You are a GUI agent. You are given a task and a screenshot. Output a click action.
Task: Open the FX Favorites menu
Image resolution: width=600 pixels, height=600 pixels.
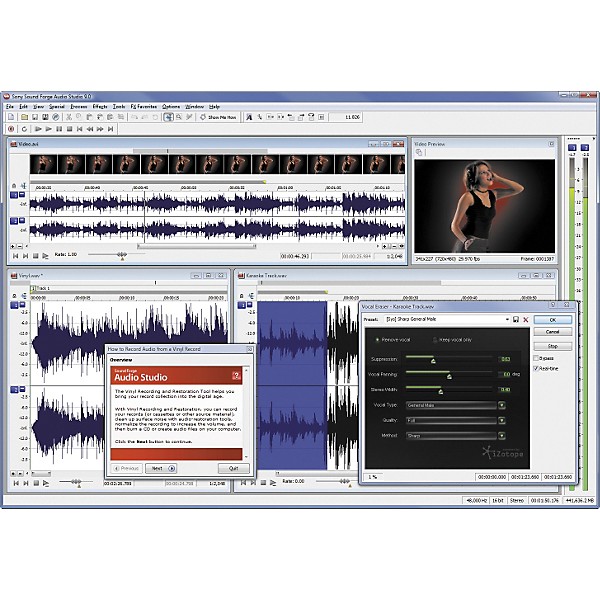pos(144,106)
